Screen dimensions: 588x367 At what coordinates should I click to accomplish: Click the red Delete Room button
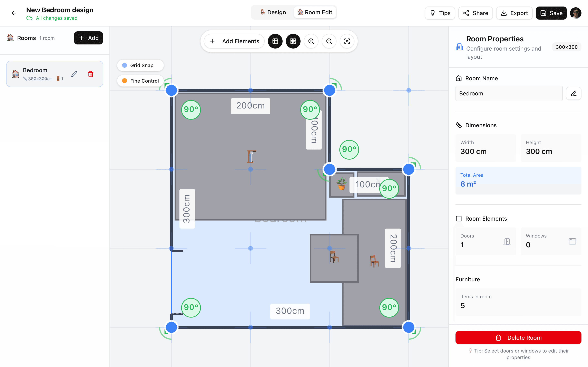click(x=518, y=338)
